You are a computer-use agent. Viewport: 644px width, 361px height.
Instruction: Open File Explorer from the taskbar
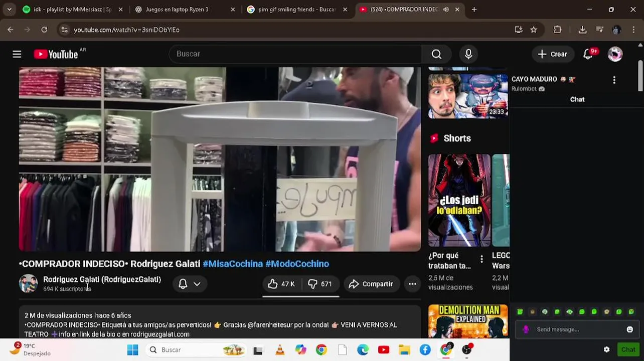404,350
